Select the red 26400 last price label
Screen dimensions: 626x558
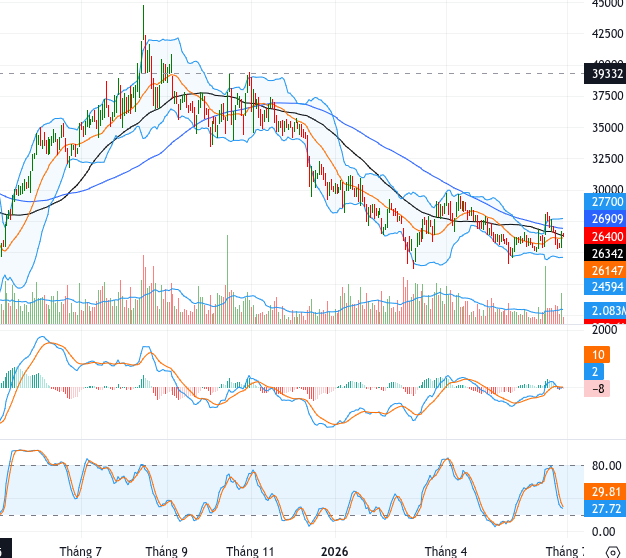tap(605, 236)
